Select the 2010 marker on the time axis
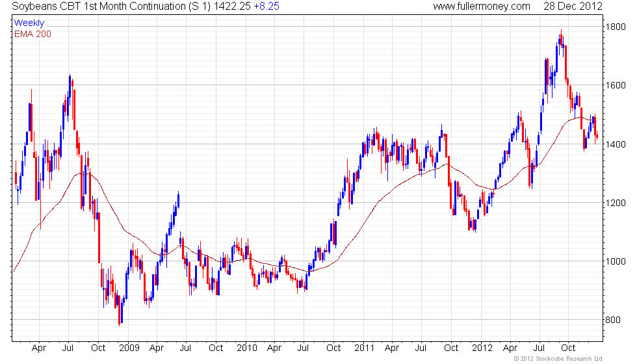 tap(247, 348)
